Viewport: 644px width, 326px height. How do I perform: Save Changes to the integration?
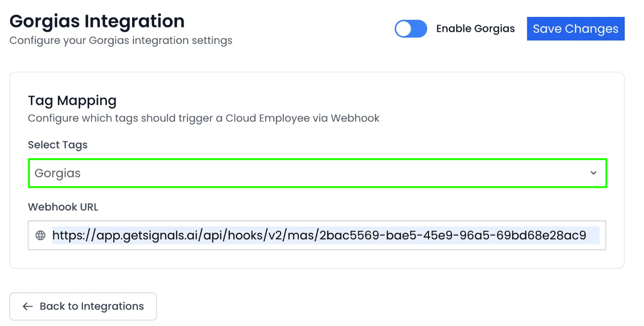pyautogui.click(x=576, y=29)
